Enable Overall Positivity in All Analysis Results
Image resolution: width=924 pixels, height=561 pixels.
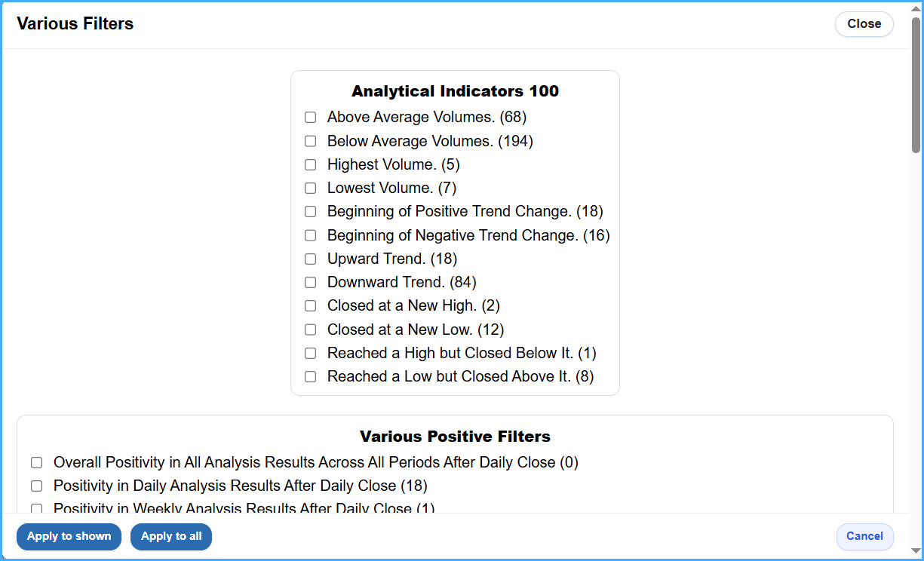[x=36, y=462]
